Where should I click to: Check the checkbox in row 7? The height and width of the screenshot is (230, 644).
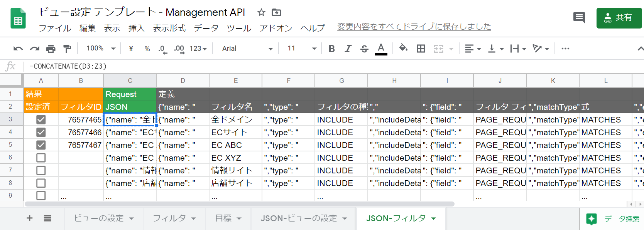tap(41, 170)
